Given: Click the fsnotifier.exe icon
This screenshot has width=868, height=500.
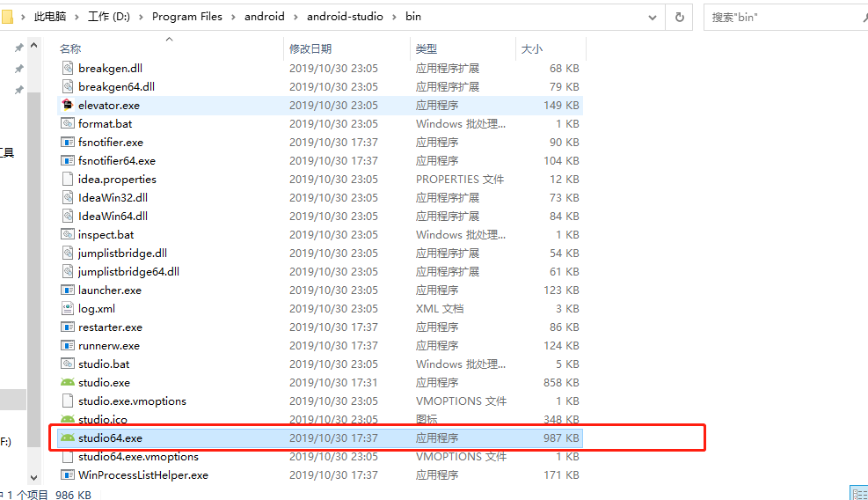Looking at the screenshot, I should tap(68, 142).
